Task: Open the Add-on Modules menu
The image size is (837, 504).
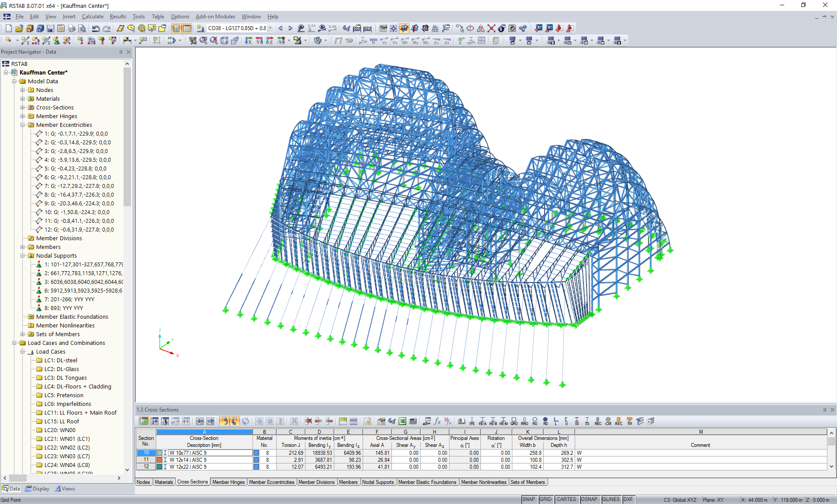Action: point(215,17)
